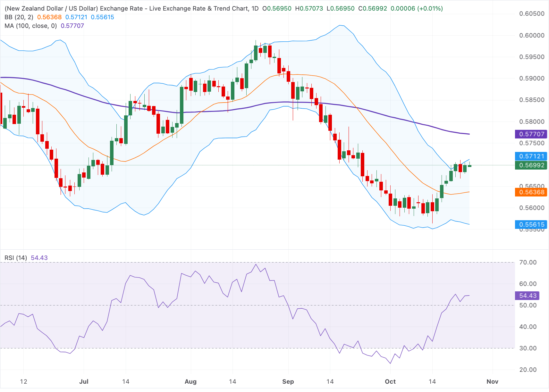
Task: Click the orange 0.56368 value in BB legend
Action: point(49,17)
